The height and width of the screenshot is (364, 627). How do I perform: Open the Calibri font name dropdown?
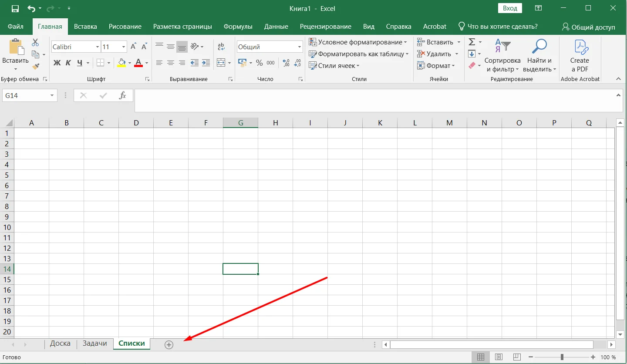pyautogui.click(x=98, y=47)
